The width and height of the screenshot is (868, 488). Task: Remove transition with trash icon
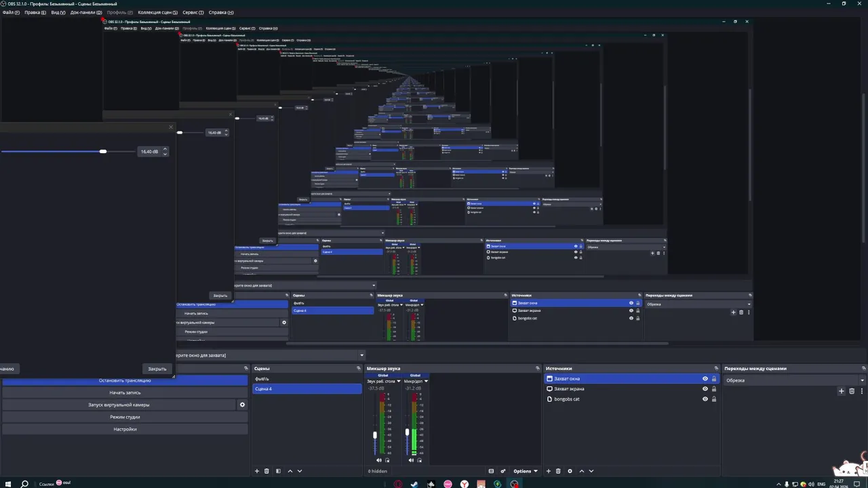(852, 391)
